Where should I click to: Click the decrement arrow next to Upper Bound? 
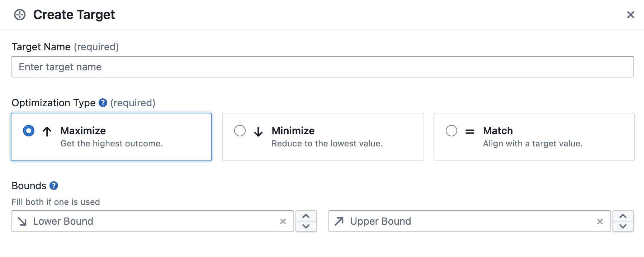coord(623,226)
